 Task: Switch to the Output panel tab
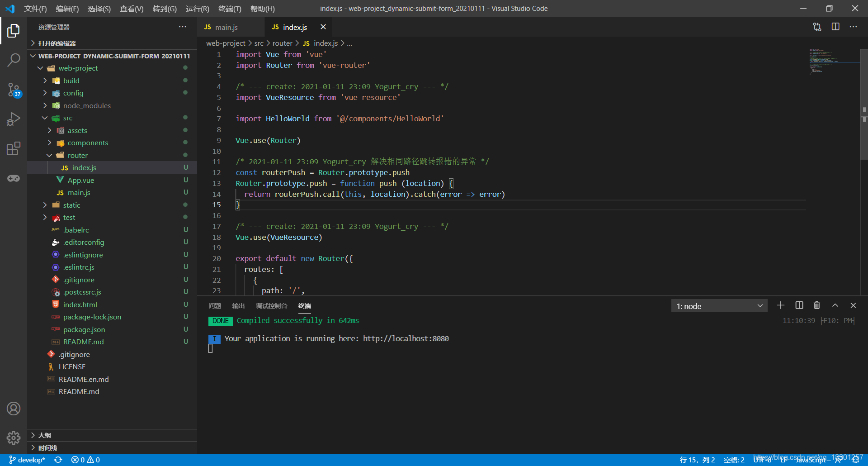pyautogui.click(x=238, y=306)
